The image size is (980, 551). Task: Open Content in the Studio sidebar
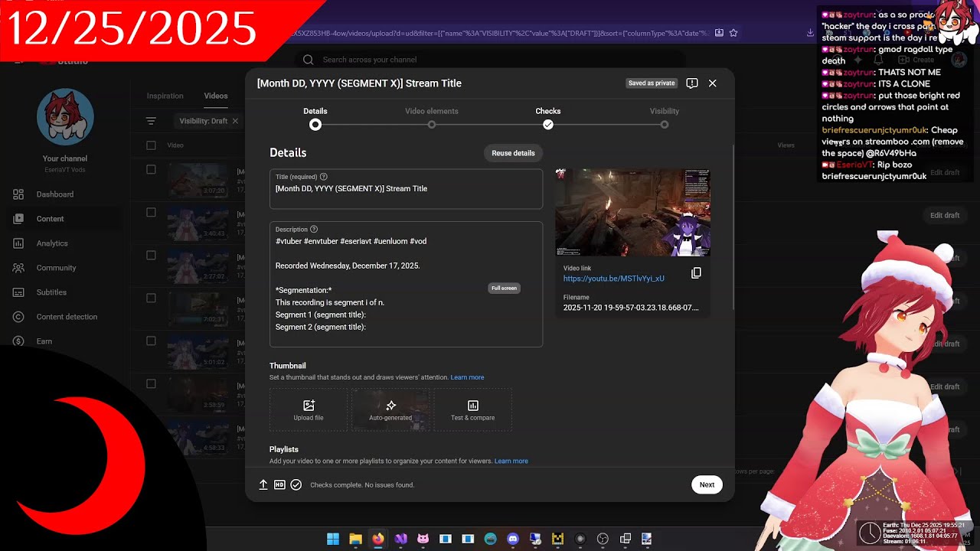[51, 219]
